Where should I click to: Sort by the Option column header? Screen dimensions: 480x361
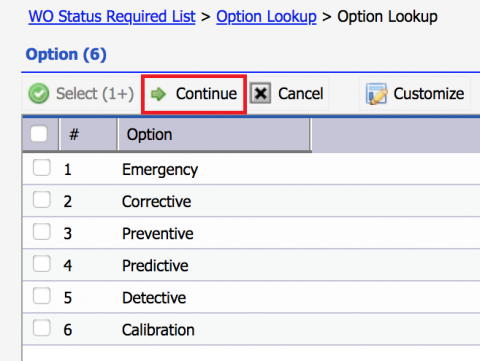(214, 135)
